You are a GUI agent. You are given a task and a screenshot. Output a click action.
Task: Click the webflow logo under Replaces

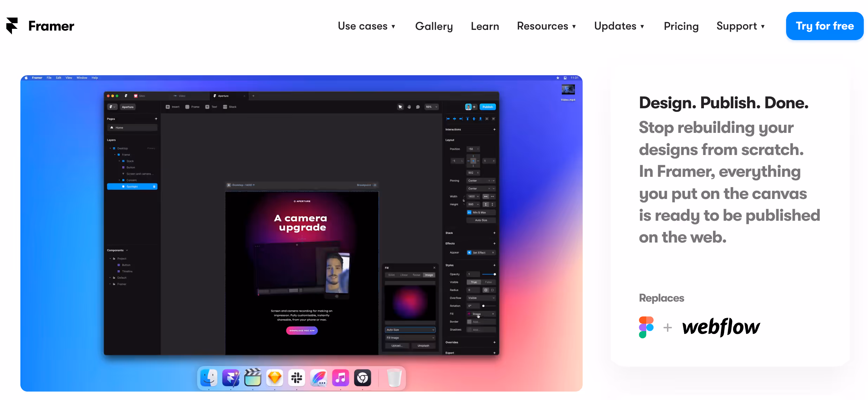pyautogui.click(x=721, y=327)
